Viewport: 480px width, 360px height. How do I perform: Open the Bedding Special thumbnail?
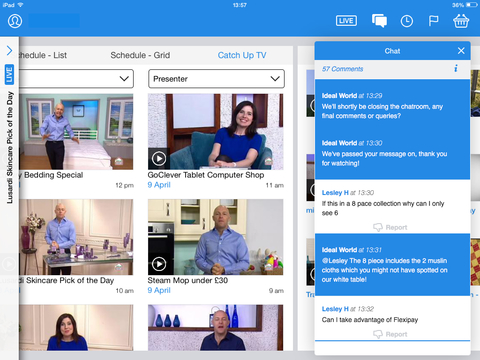click(x=76, y=132)
